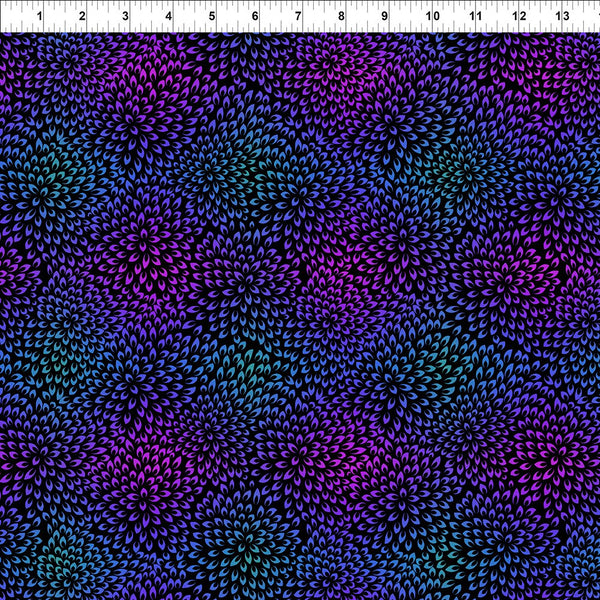Select the number 10 on the ruler
This screenshot has height=600, width=600.
tap(431, 17)
